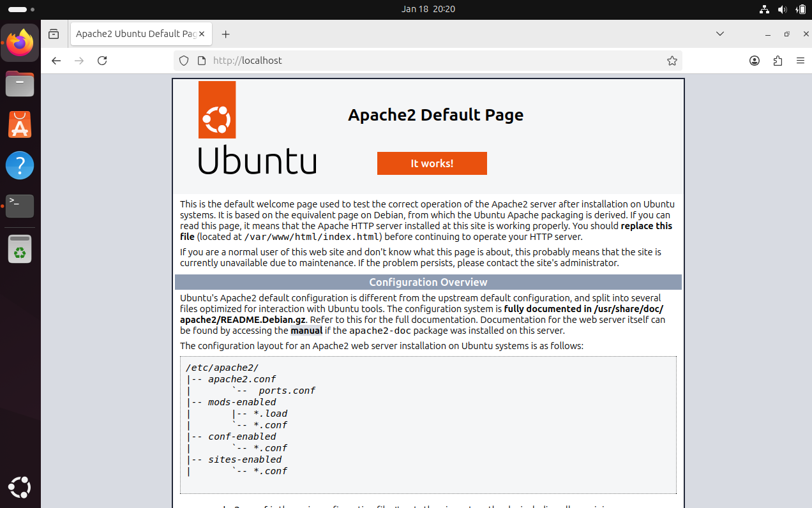Navigate back using the back arrow
812x508 pixels.
click(x=56, y=60)
